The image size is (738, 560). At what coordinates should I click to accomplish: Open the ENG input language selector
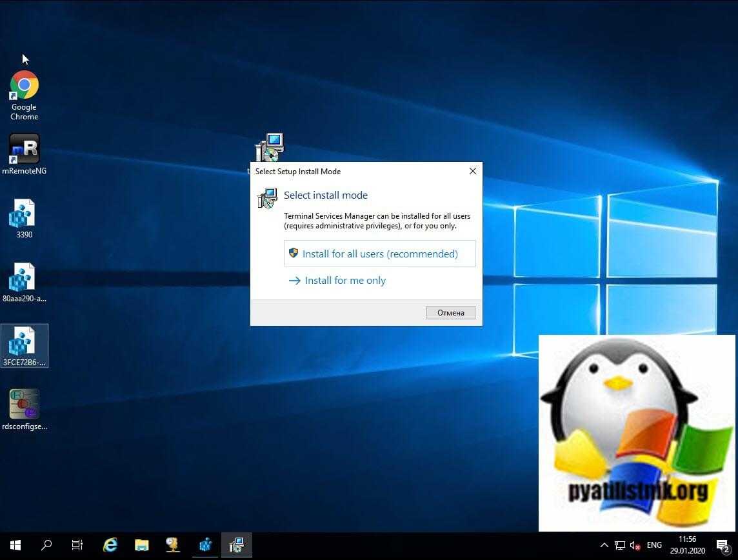coord(654,545)
